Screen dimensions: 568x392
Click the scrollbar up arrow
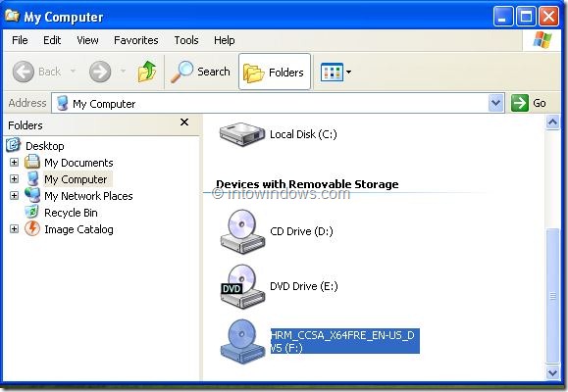pyautogui.click(x=552, y=122)
